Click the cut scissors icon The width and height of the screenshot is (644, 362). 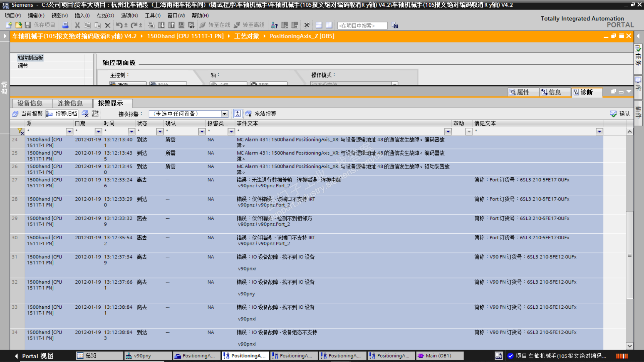[x=77, y=25]
